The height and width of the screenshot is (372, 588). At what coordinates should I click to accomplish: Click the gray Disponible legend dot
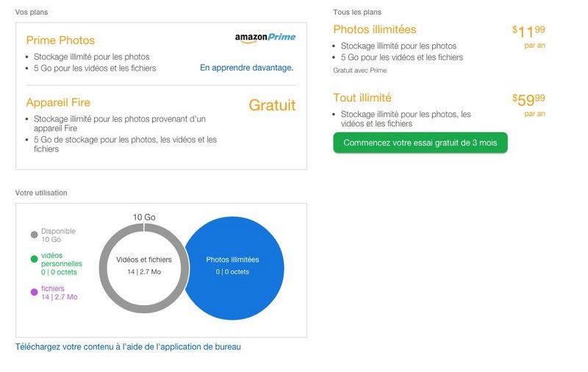click(x=35, y=235)
